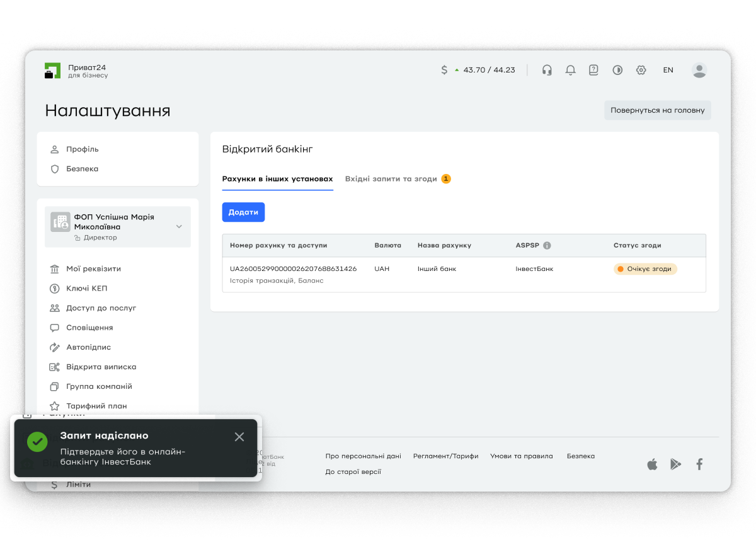Image resolution: width=756 pixels, height=542 pixels.
Task: Open Мої реквізити menu item
Action: click(93, 269)
